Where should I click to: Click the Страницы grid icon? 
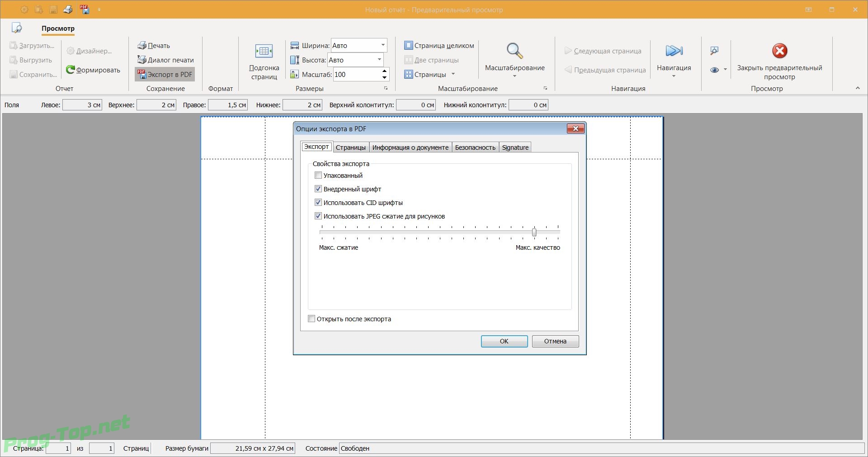(408, 75)
